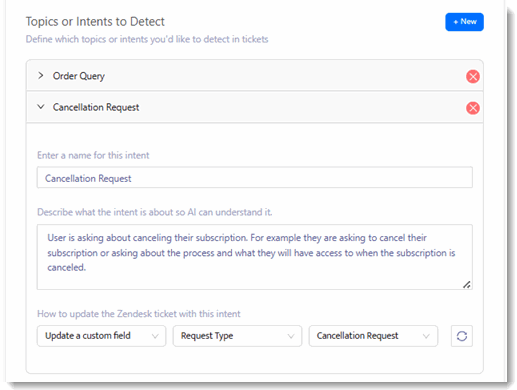Click the 'Define which topics or intents' subtitle

point(147,39)
